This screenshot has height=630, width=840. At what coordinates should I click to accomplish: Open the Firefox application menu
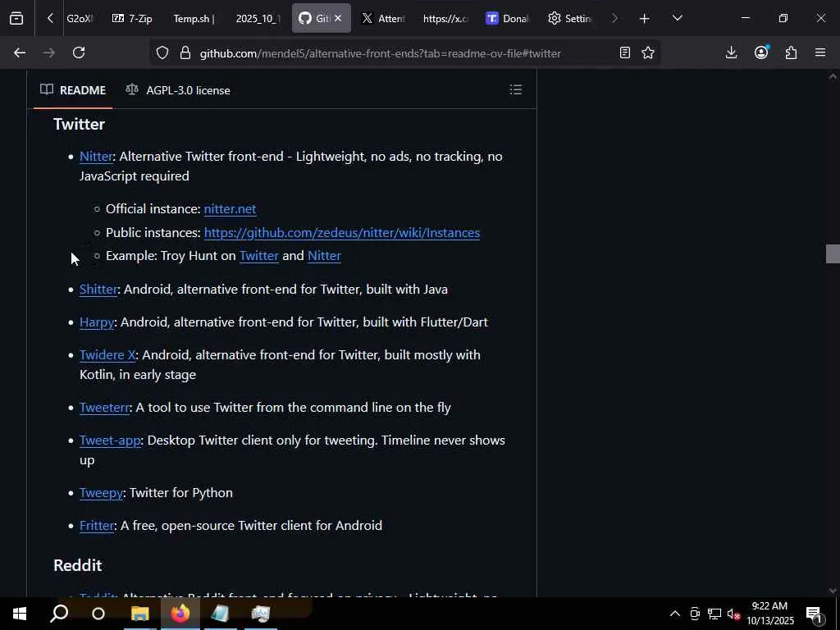pyautogui.click(x=820, y=52)
